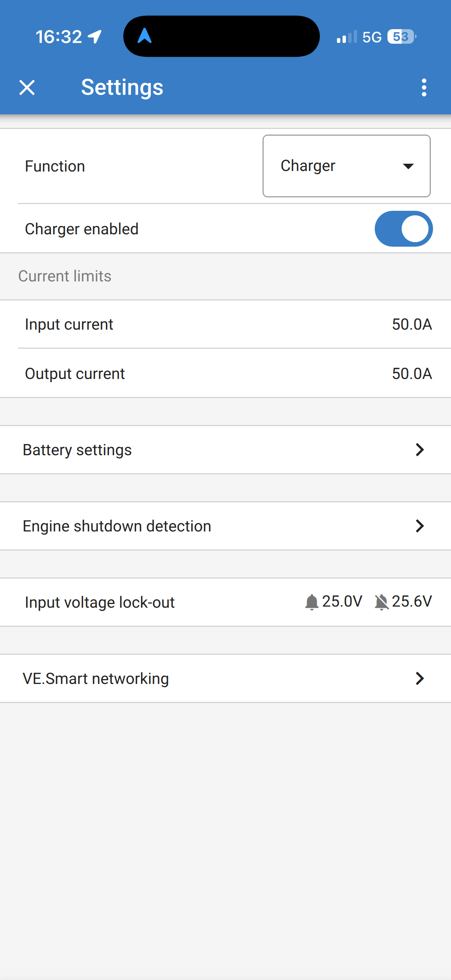Tap the cellular signal bars icon
The image size is (451, 980).
point(346,37)
